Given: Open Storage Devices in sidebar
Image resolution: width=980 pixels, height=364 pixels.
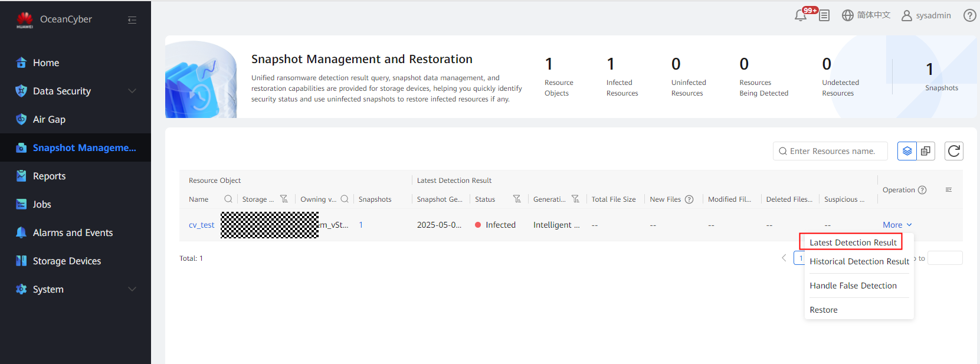Looking at the screenshot, I should [67, 261].
